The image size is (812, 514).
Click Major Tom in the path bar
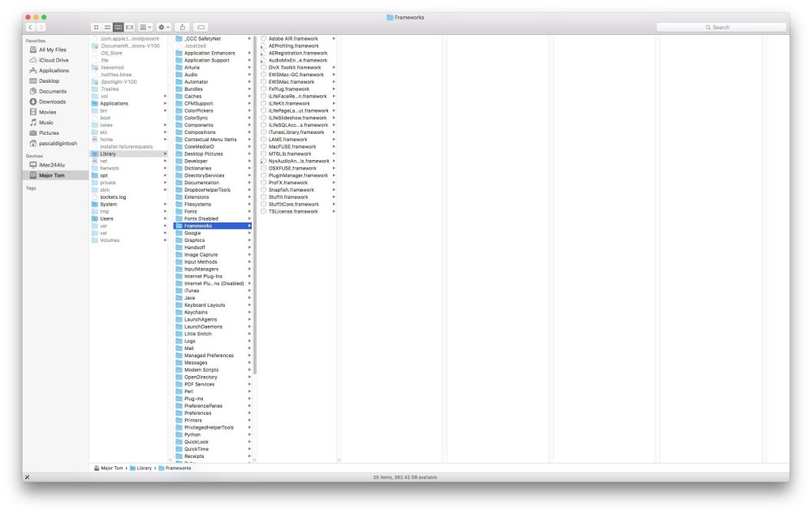(x=108, y=468)
